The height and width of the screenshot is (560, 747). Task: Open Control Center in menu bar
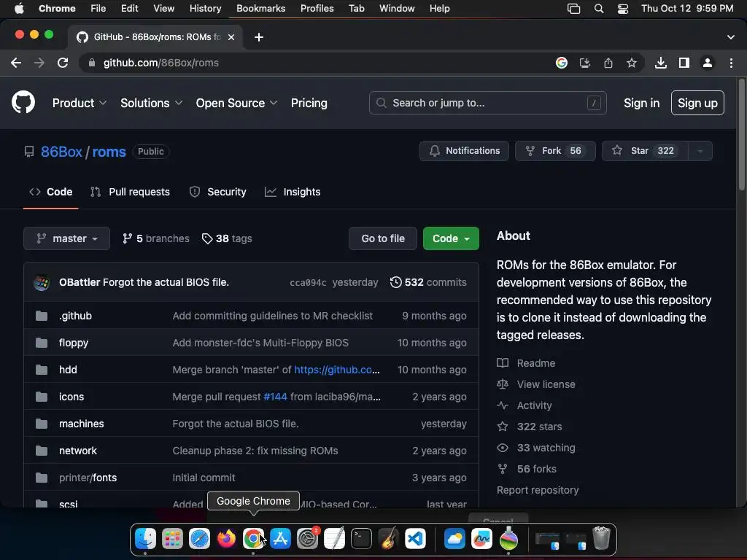[x=623, y=9]
